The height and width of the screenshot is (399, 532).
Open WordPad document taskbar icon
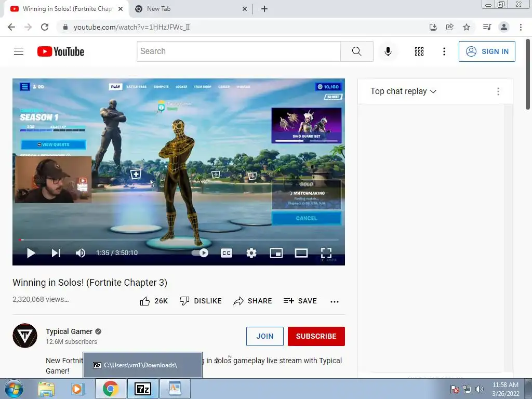(x=175, y=389)
